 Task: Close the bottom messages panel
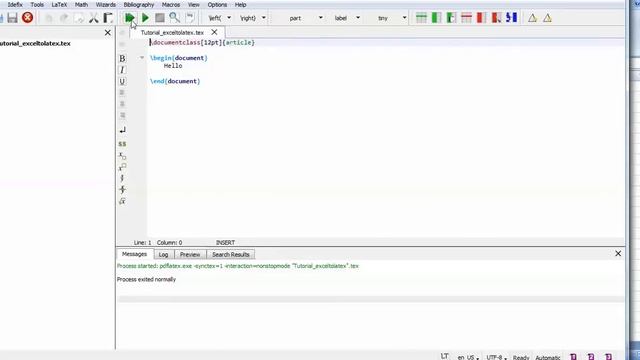point(618,253)
